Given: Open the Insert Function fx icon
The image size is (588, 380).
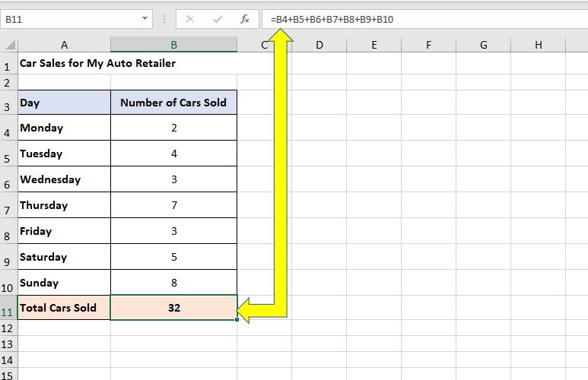Looking at the screenshot, I should coord(245,19).
